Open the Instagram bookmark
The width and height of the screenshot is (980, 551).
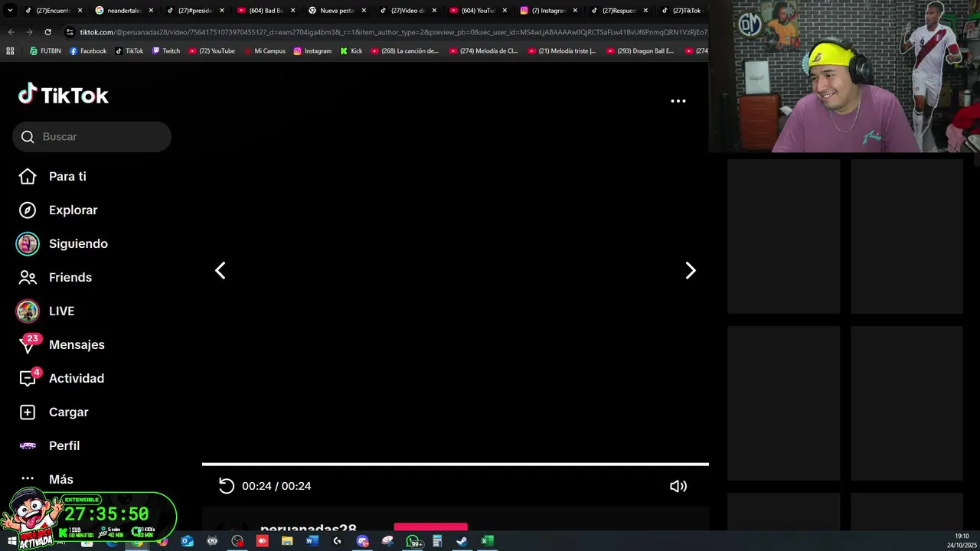[312, 51]
